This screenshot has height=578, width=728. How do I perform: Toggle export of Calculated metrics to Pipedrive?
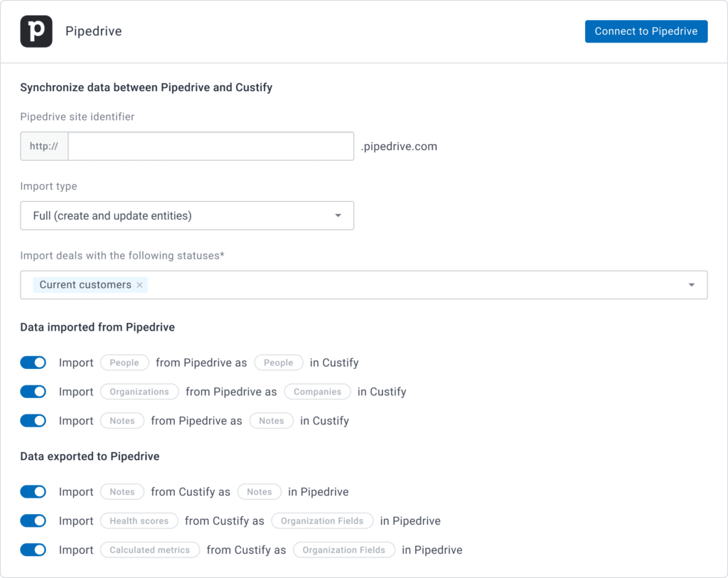(33, 550)
